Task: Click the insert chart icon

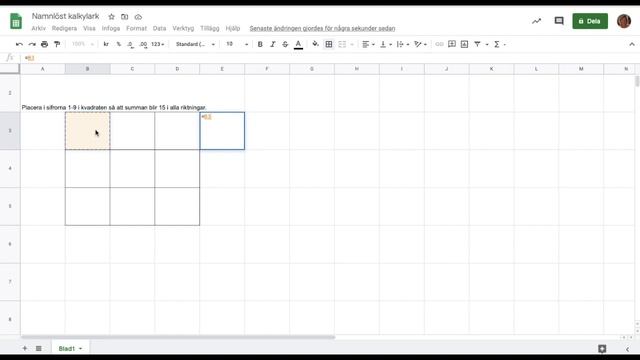Action: pyautogui.click(x=464, y=44)
